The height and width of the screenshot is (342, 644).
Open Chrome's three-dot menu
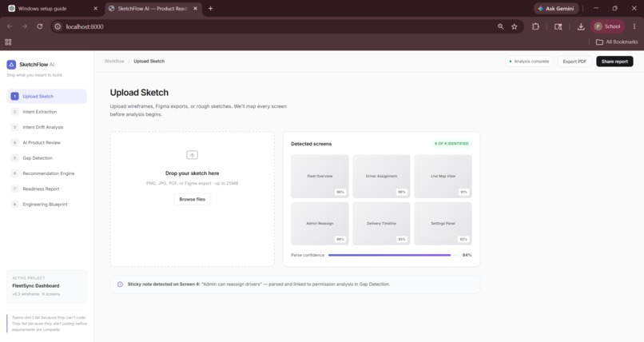(634, 26)
